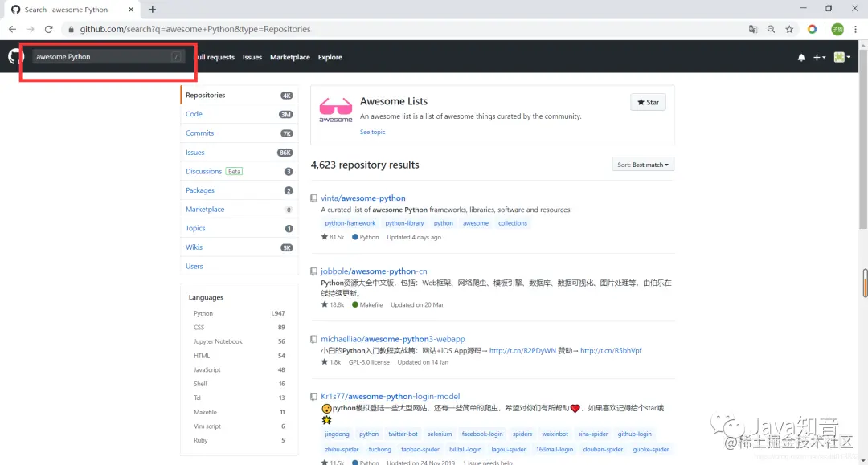
Task: Click the 18.8k star count
Action: pos(333,304)
